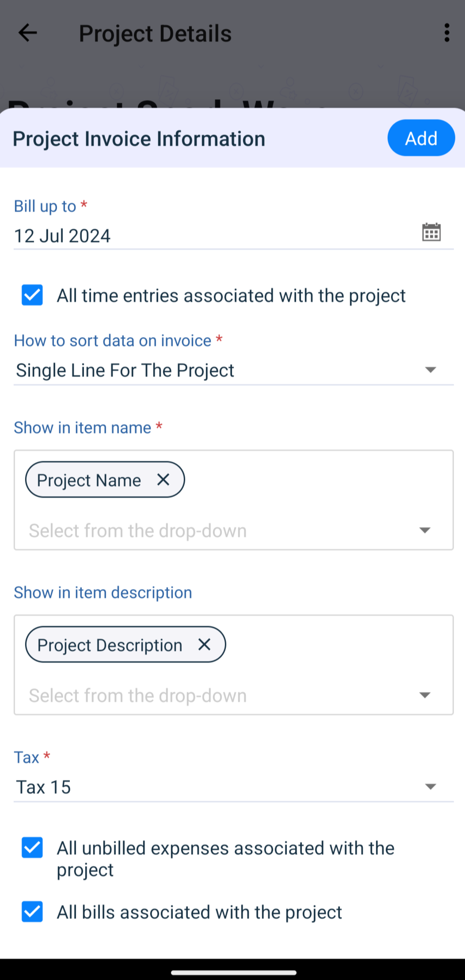
Task: Uncheck all time entries associated checkbox
Action: pyautogui.click(x=32, y=295)
